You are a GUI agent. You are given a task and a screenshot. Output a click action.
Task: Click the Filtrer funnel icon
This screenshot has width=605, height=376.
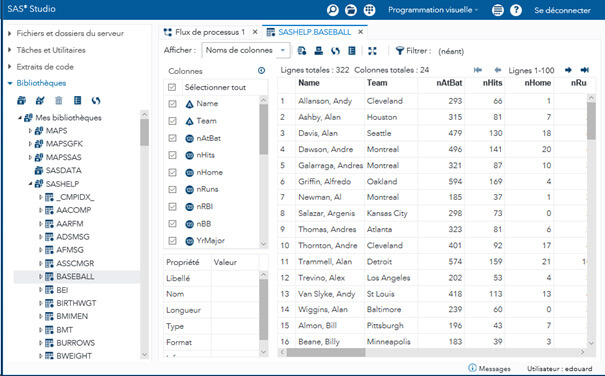click(x=400, y=51)
